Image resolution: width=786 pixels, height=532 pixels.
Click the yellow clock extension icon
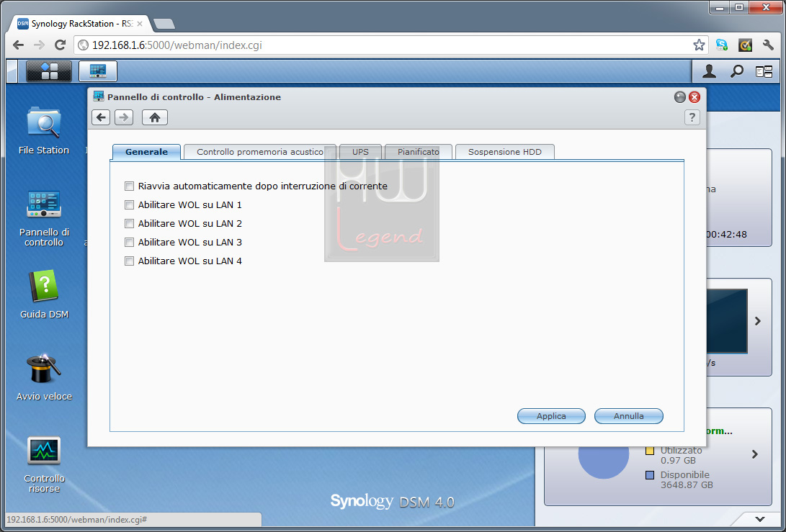coord(745,45)
